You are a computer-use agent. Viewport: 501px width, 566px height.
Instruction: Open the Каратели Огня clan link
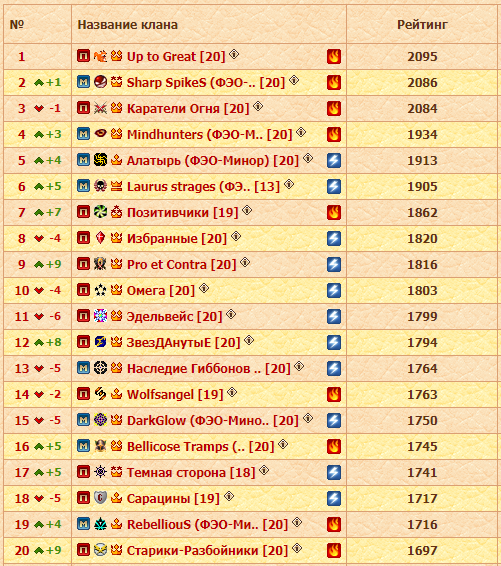click(188, 109)
